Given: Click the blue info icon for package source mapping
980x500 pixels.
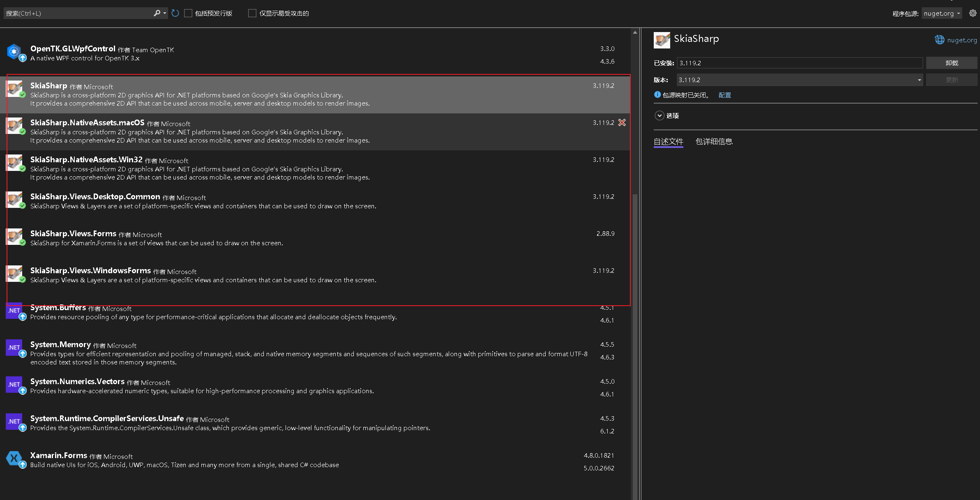Looking at the screenshot, I should coord(657,94).
